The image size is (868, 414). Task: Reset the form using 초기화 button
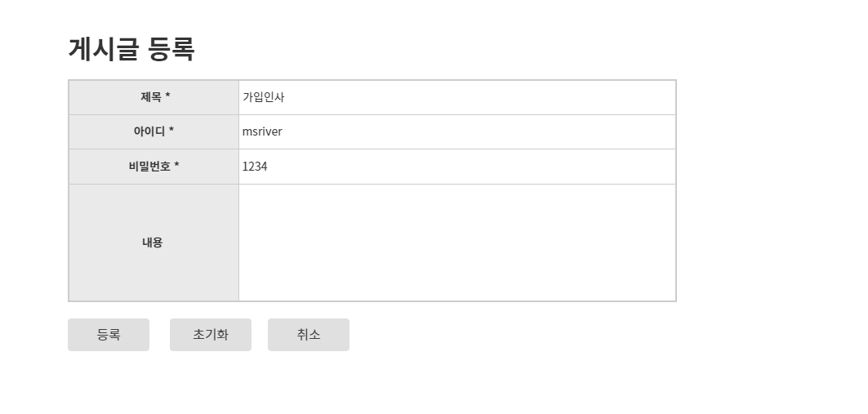pos(211,335)
